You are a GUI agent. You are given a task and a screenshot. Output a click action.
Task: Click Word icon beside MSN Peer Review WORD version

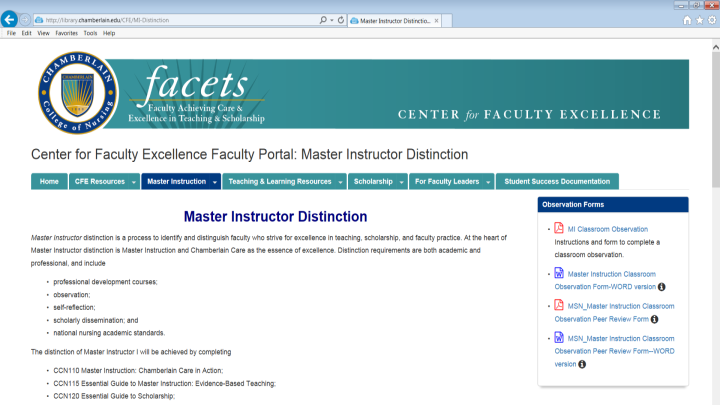(x=559, y=338)
